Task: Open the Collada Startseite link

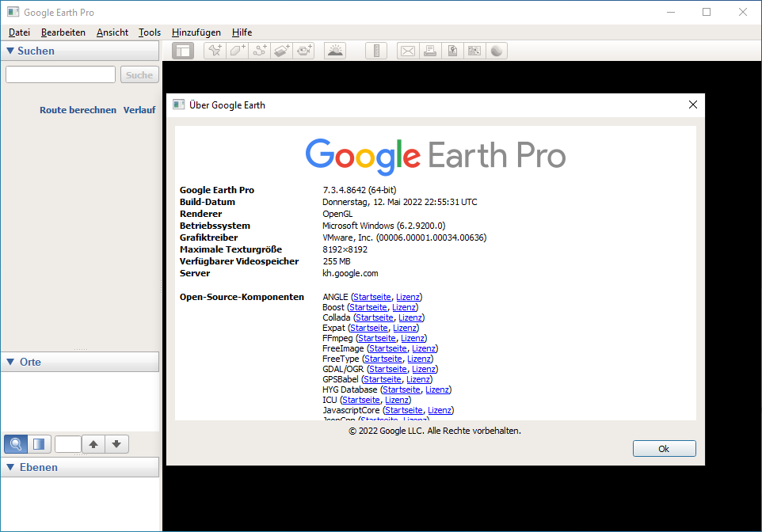Action: 375,317
